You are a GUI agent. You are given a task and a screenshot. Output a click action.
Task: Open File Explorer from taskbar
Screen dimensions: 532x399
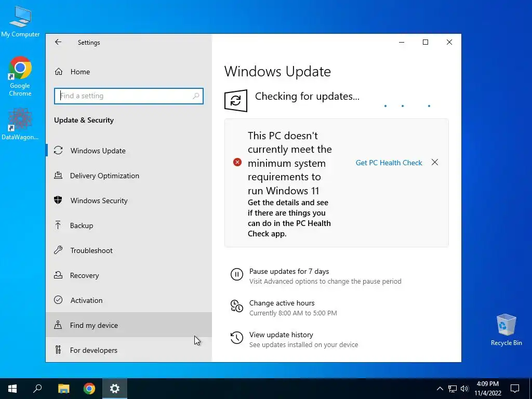pos(63,389)
